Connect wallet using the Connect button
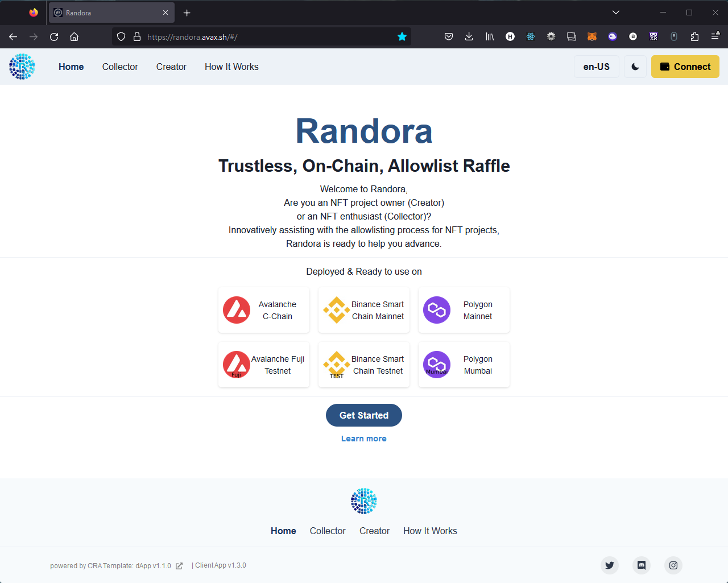This screenshot has height=583, width=728. tap(685, 67)
